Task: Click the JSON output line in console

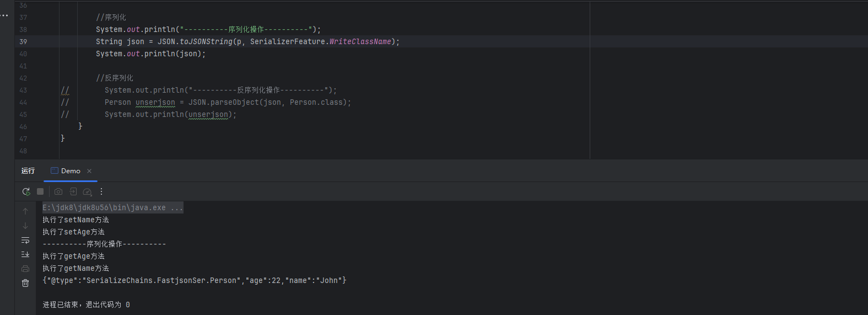Action: pos(194,281)
